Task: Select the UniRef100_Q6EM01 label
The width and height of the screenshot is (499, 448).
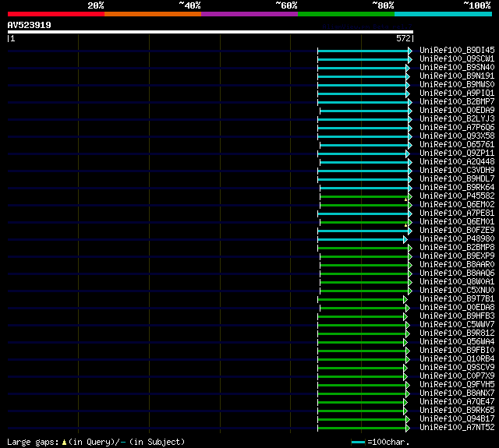Action: (x=457, y=222)
